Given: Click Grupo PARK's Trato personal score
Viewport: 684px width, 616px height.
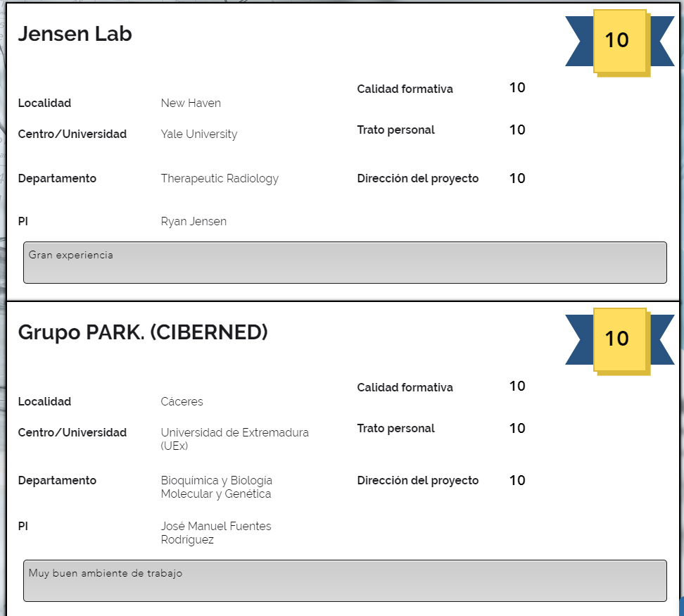Looking at the screenshot, I should point(517,428).
